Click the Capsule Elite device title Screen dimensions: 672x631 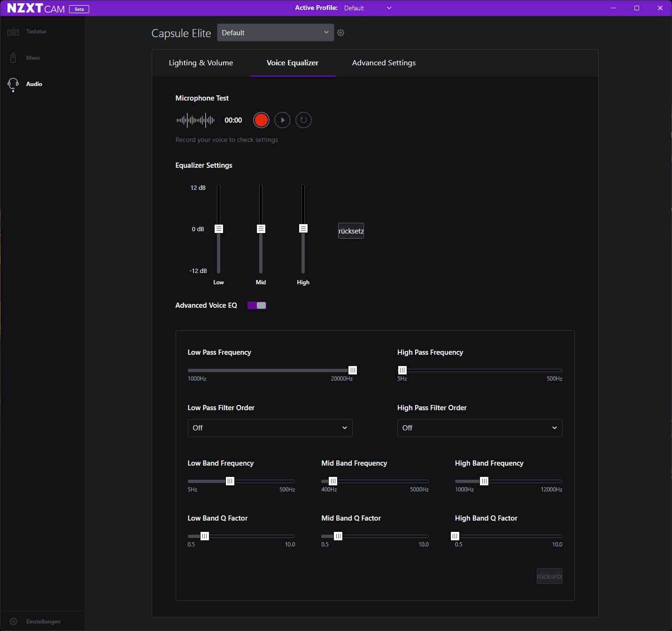[181, 33]
